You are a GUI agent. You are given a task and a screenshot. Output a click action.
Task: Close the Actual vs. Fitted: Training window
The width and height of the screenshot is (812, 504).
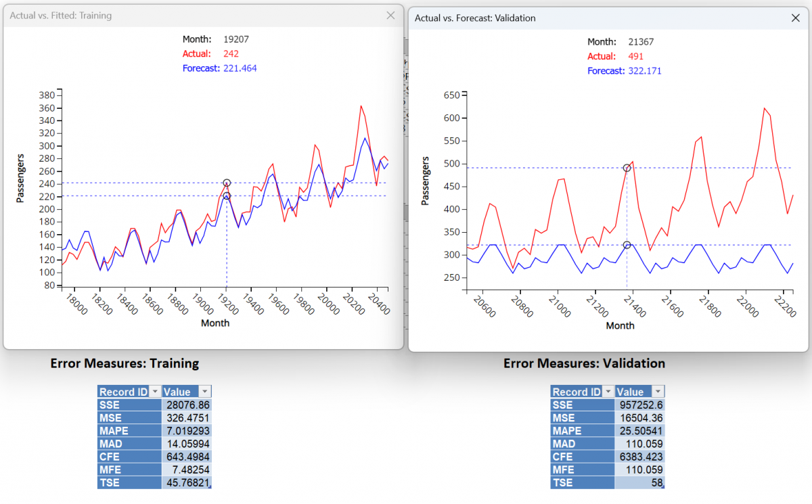[390, 15]
